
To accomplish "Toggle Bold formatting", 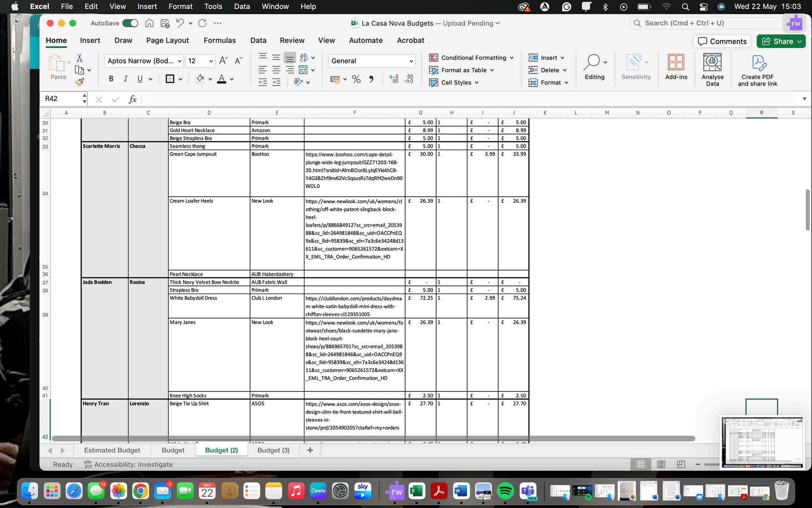I will [x=111, y=79].
